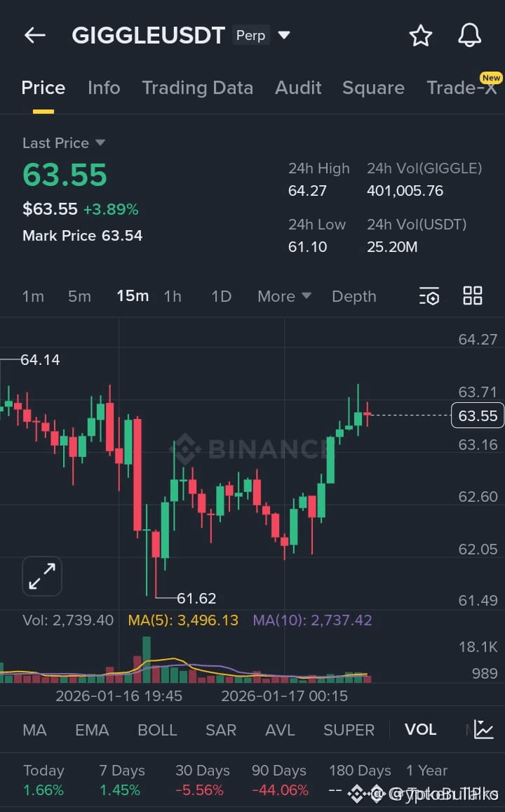Click the 64.14 high label on chart
Screen dimensions: 505x812
40,360
